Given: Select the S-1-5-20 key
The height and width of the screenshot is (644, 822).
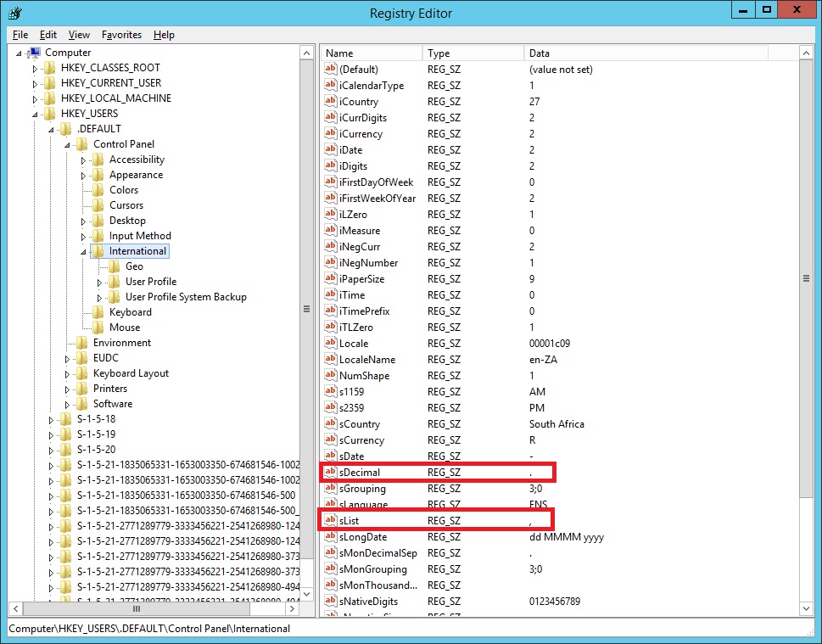Looking at the screenshot, I should 96,450.
